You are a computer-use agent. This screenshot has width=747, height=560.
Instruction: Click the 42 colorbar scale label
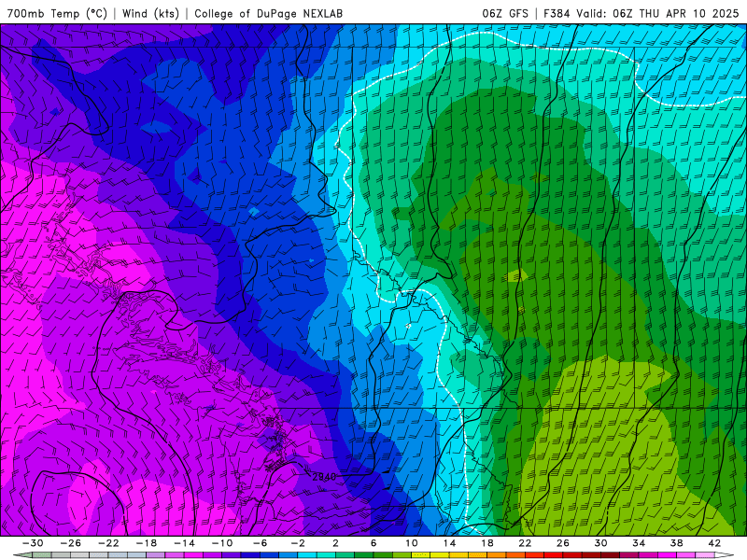click(714, 543)
